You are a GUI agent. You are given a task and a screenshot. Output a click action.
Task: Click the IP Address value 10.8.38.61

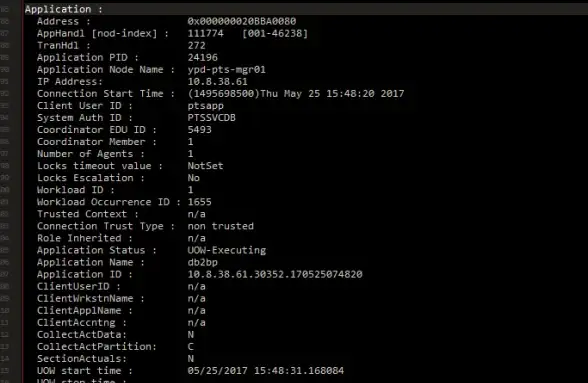click(x=218, y=82)
